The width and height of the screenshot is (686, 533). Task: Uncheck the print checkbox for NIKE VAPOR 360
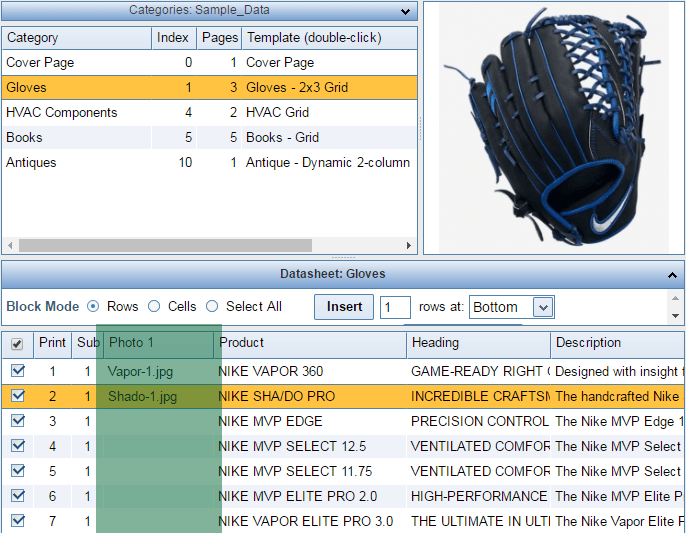[18, 371]
